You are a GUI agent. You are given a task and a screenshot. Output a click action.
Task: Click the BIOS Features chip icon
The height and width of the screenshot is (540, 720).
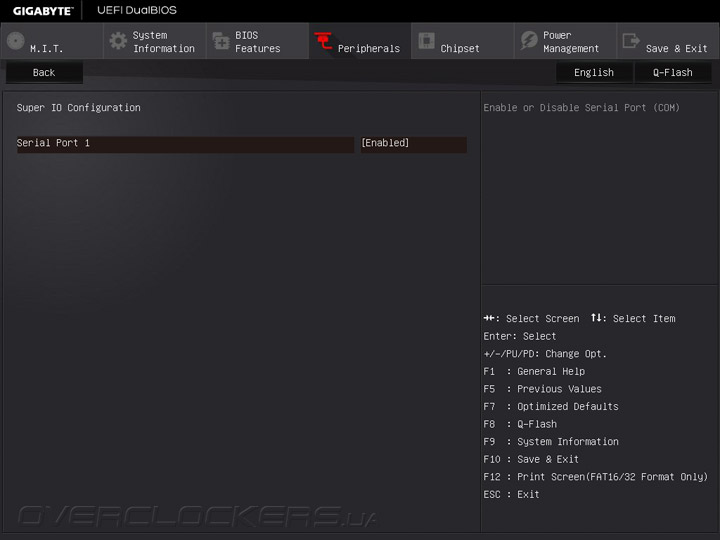coord(221,41)
